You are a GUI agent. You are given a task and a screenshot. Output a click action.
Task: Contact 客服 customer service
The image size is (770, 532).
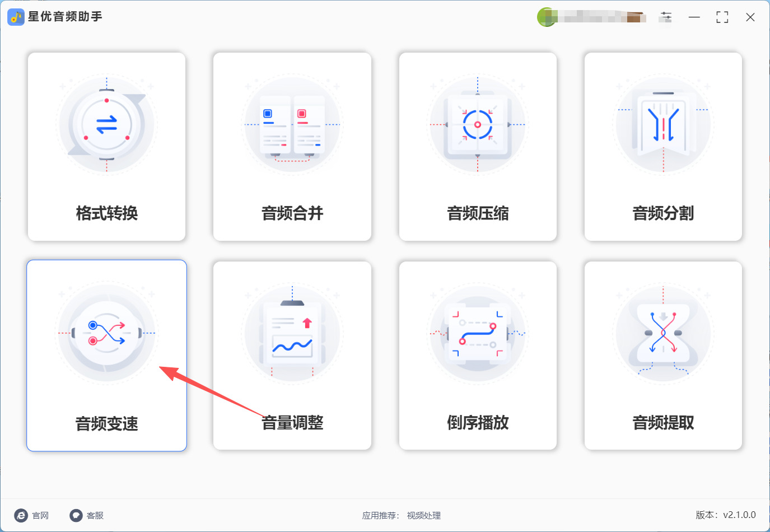86,515
